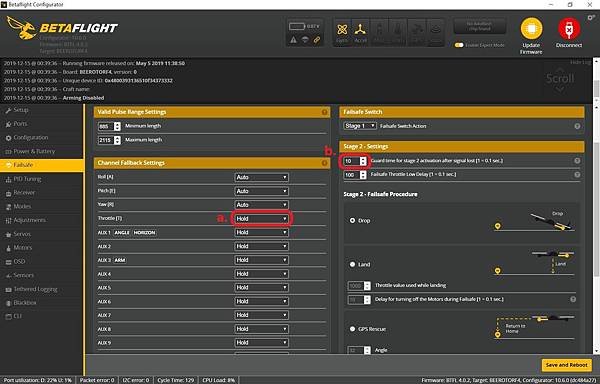Image resolution: width=600 pixels, height=384 pixels.
Task: Open the Configuration tab
Action: coord(42,138)
